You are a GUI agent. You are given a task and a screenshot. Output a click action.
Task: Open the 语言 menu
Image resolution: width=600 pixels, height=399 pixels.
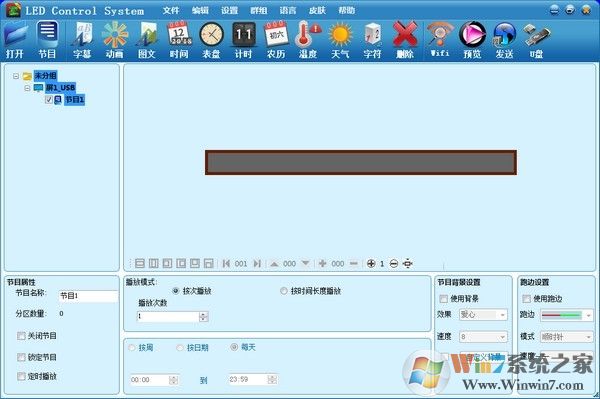coord(288,10)
